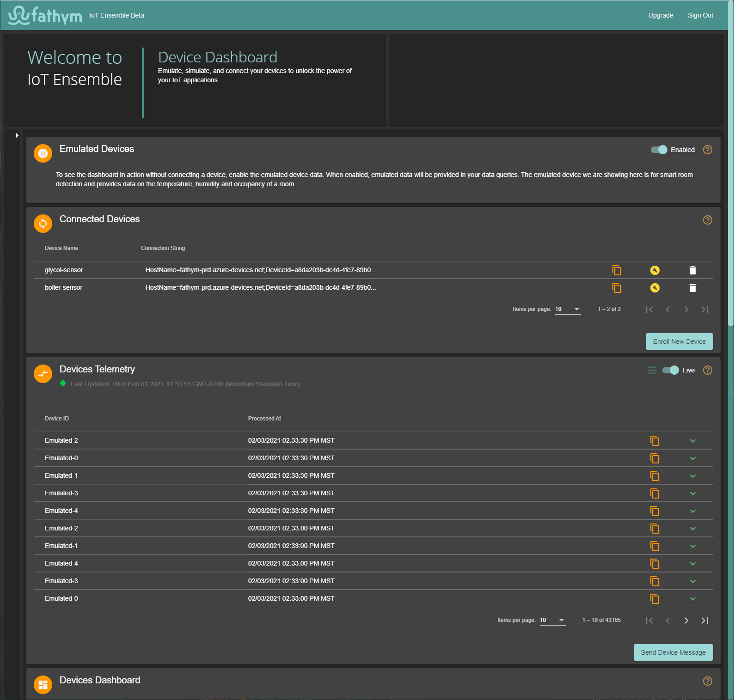Click the Device Name column header

click(x=61, y=248)
